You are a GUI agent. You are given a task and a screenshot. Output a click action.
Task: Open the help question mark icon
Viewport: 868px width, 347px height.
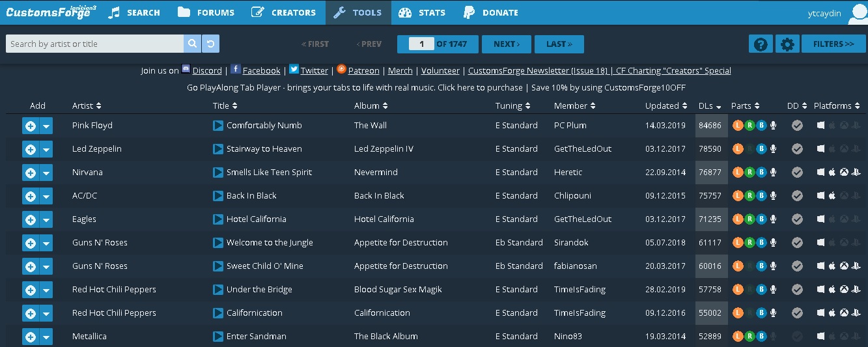(760, 44)
